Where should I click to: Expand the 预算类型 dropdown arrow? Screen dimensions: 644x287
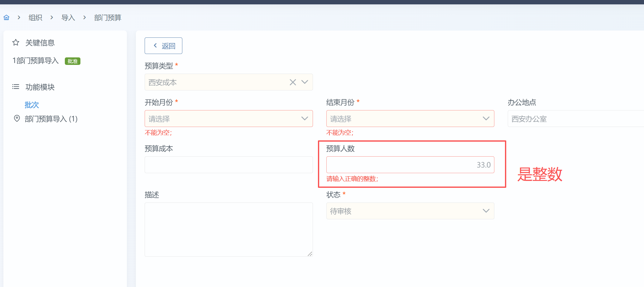click(x=305, y=82)
